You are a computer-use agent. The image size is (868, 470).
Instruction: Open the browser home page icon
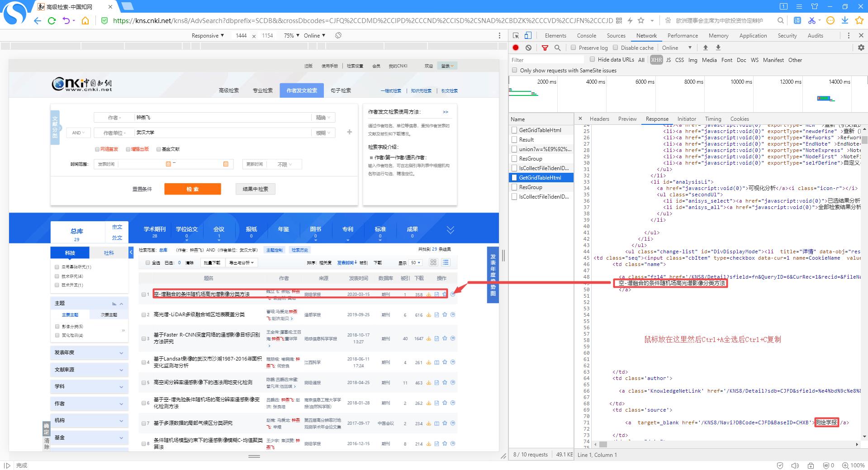click(x=85, y=21)
